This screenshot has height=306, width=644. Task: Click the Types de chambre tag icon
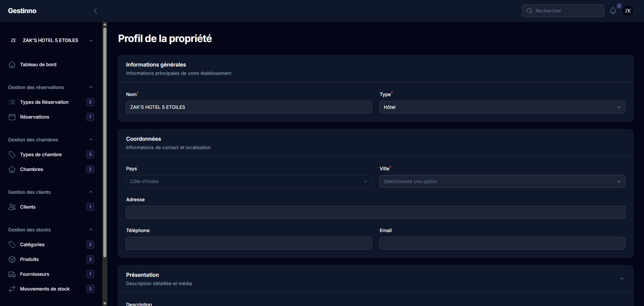pyautogui.click(x=12, y=155)
